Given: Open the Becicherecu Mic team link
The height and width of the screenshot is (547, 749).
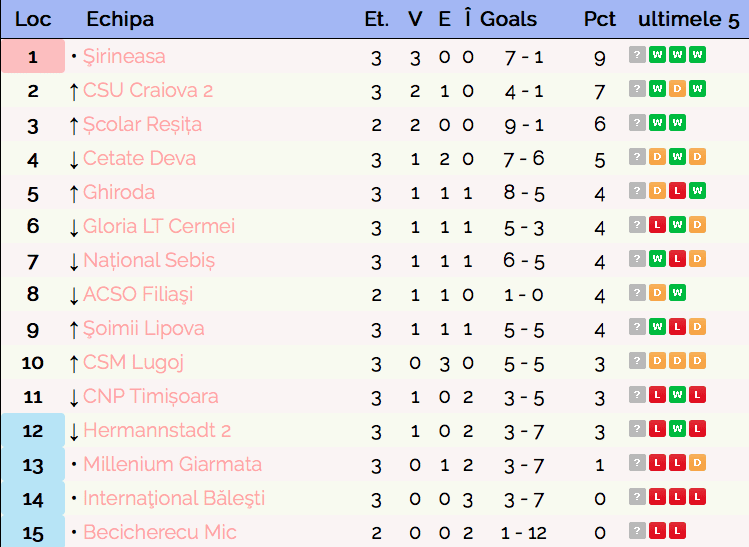Looking at the screenshot, I should tap(160, 532).
